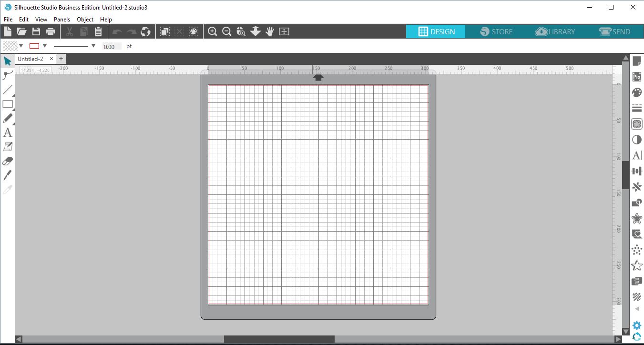
Task: Choose the Knife tool
Action: click(7, 175)
